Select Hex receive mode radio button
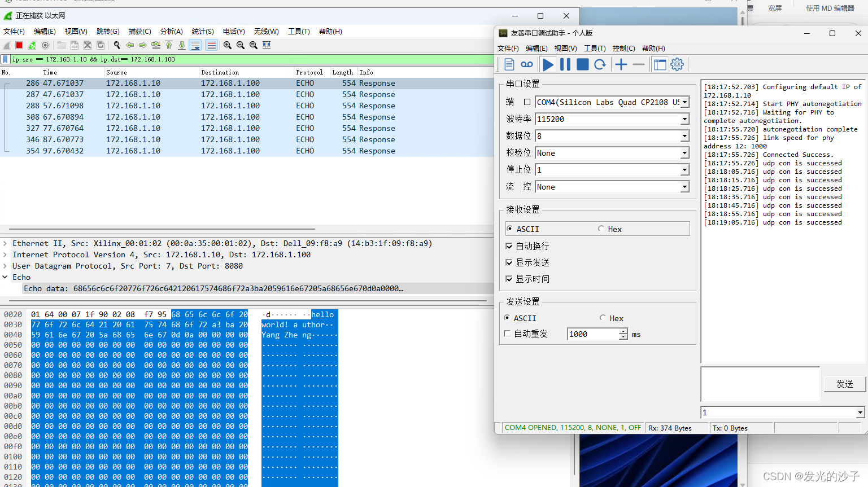The width and height of the screenshot is (868, 487). tap(601, 229)
